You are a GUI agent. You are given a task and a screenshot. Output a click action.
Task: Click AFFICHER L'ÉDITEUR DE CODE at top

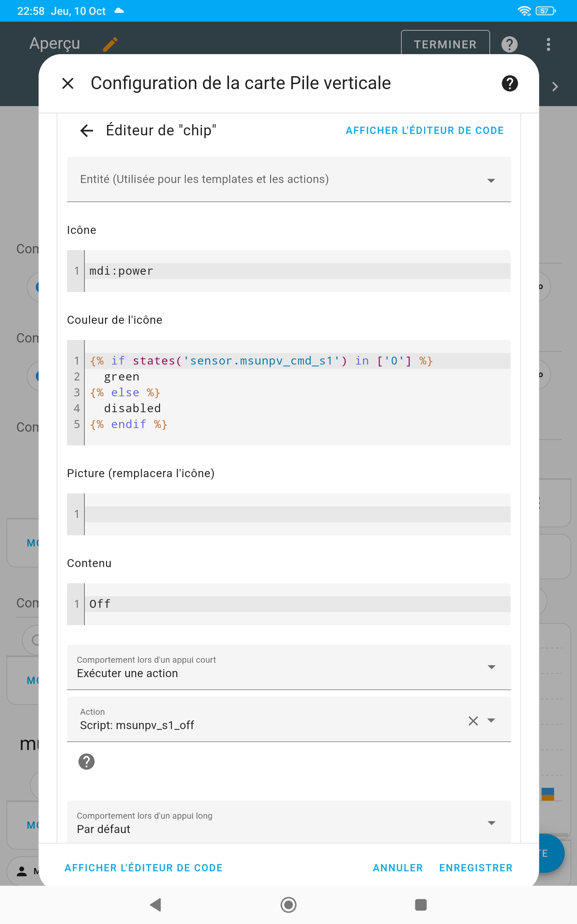(424, 131)
